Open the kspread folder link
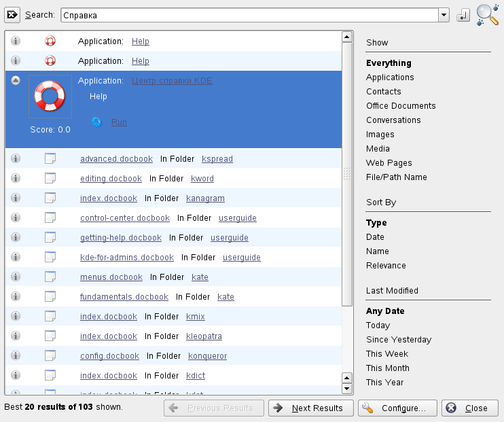Viewport: 504px width, 422px height. (217, 159)
